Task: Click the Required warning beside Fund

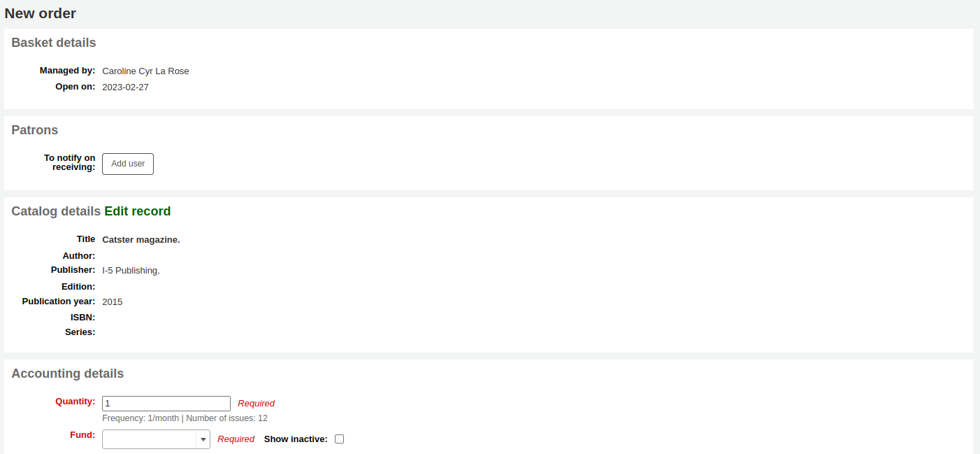Action: 236,439
